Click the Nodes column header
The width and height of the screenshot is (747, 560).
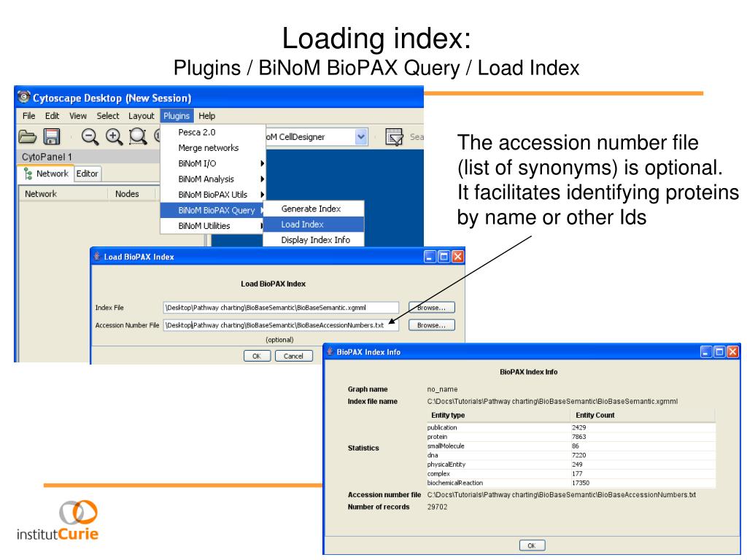132,194
